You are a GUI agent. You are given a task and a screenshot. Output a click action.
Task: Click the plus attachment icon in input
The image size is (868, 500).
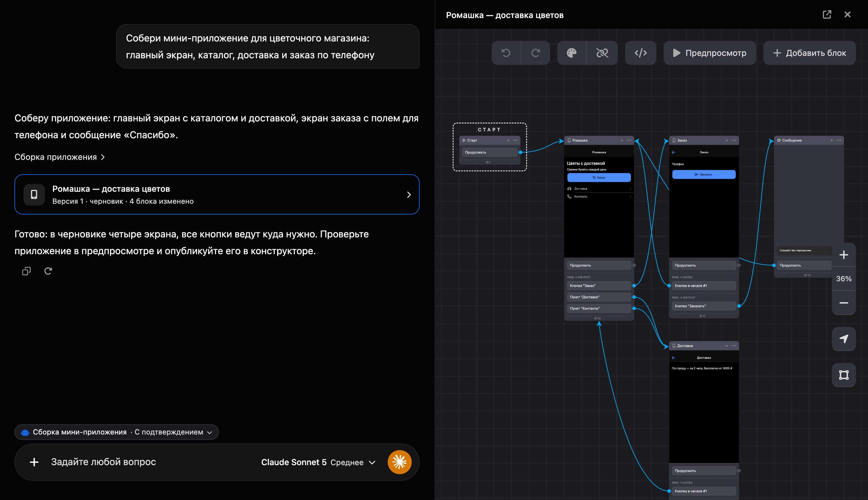point(34,462)
